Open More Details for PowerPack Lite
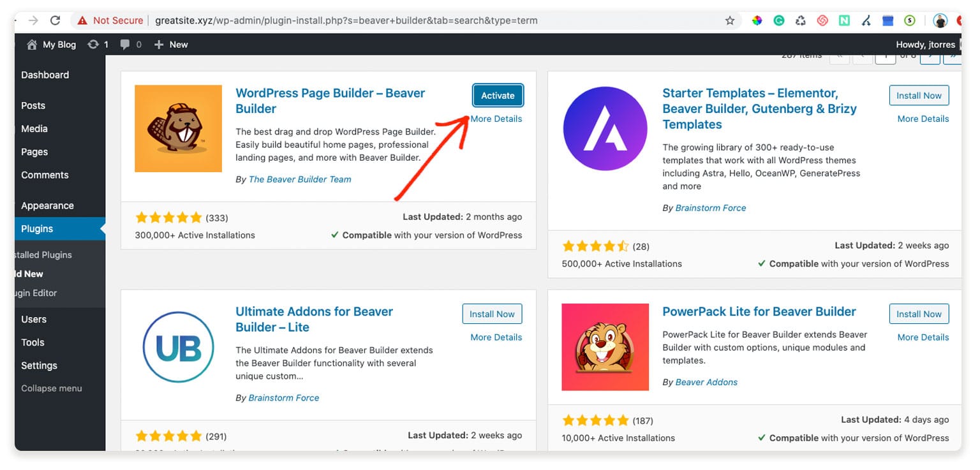980x470 pixels. click(x=923, y=337)
